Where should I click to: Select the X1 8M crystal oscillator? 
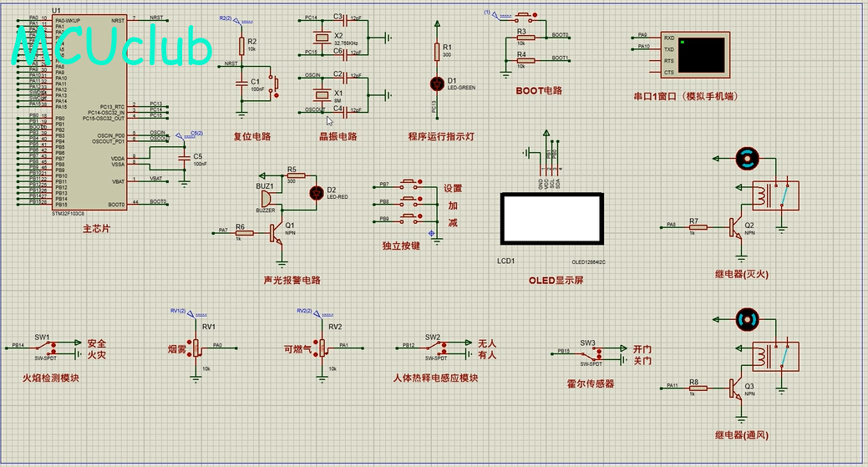[322, 95]
